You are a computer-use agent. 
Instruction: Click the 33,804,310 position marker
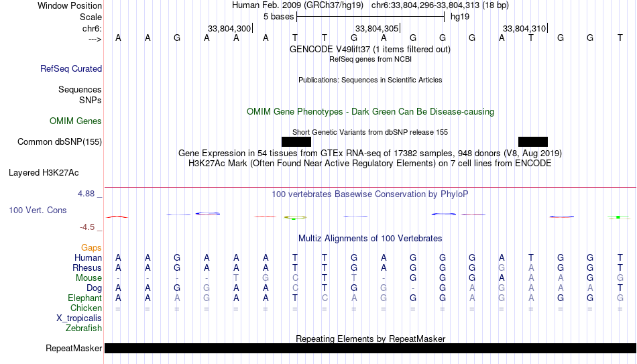click(524, 28)
